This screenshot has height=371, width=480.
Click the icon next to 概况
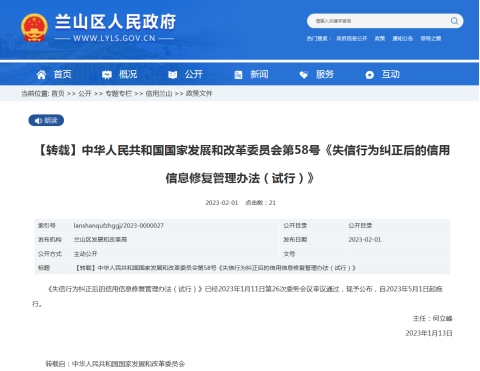coord(107,75)
